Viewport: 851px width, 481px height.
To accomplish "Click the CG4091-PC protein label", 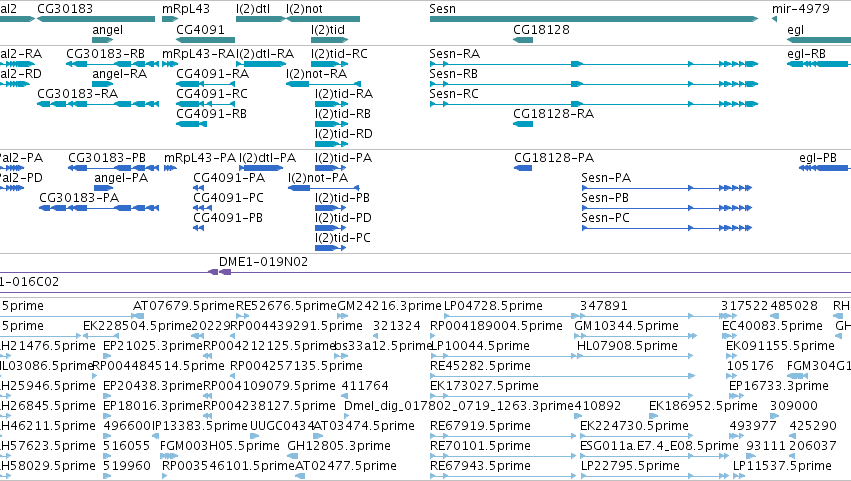I will tap(228, 198).
